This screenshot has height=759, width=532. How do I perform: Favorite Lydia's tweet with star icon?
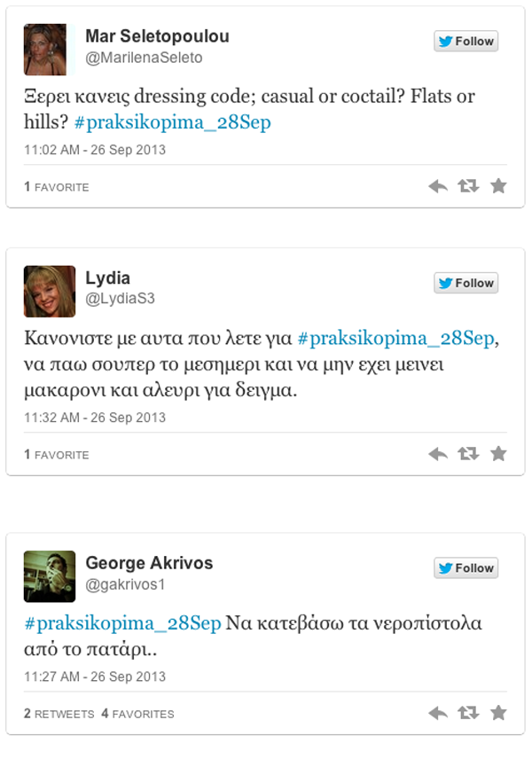tap(498, 453)
